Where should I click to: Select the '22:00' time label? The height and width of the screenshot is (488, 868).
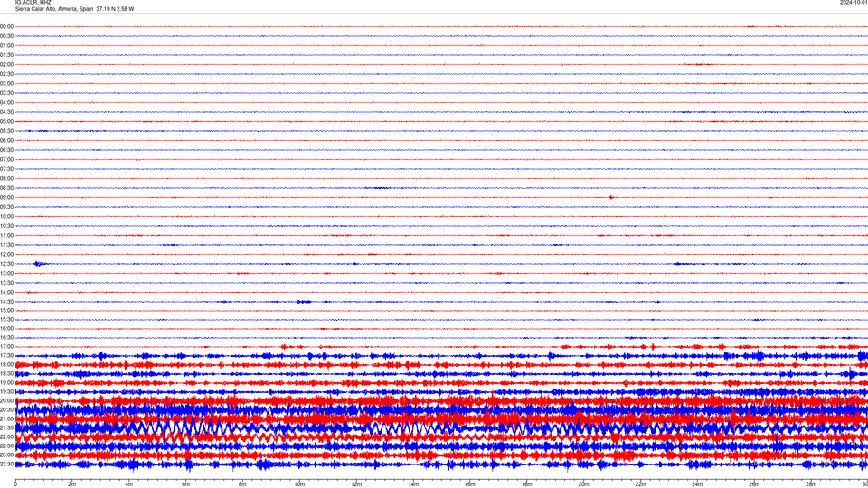coord(6,437)
